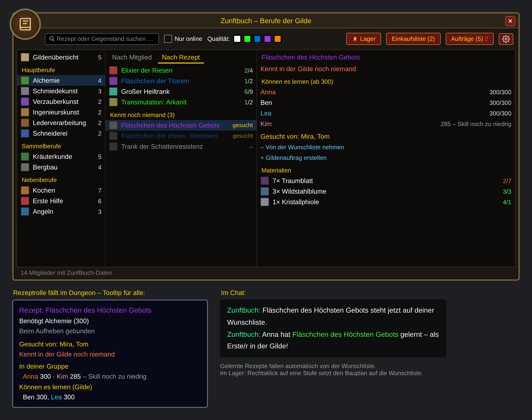Filter by green quality swatch

coord(247,39)
